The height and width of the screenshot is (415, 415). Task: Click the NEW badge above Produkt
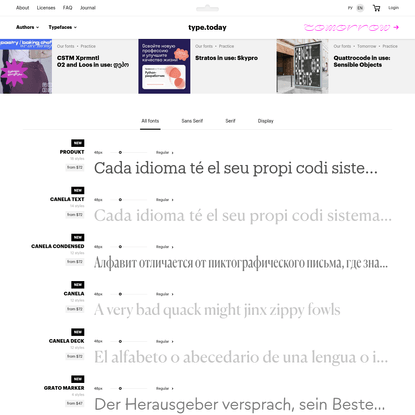(78, 143)
